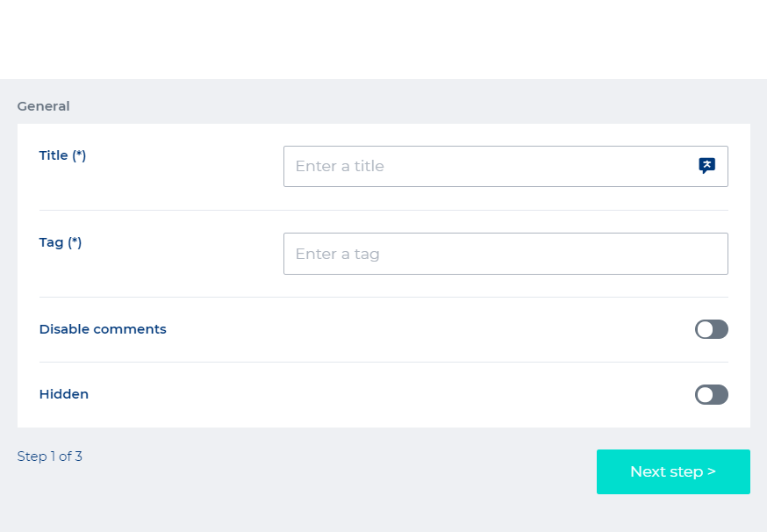Open translations for the title
Image resolution: width=767 pixels, height=532 pixels.
pyautogui.click(x=707, y=166)
